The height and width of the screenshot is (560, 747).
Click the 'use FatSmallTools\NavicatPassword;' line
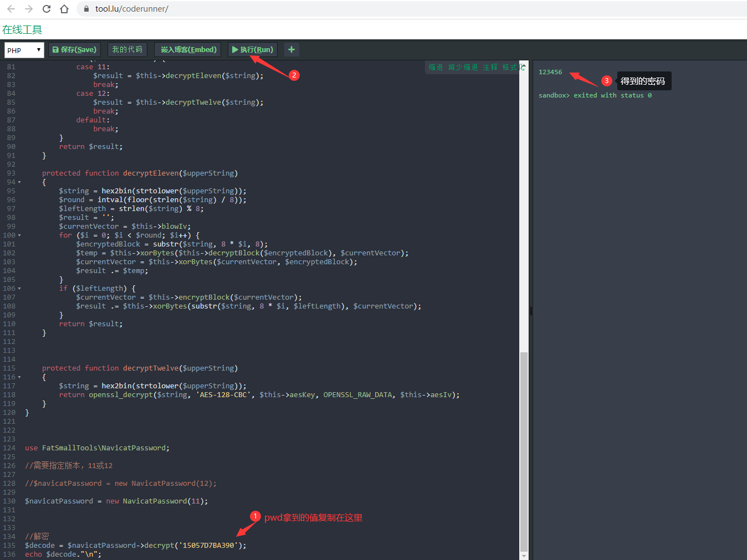pyautogui.click(x=97, y=448)
